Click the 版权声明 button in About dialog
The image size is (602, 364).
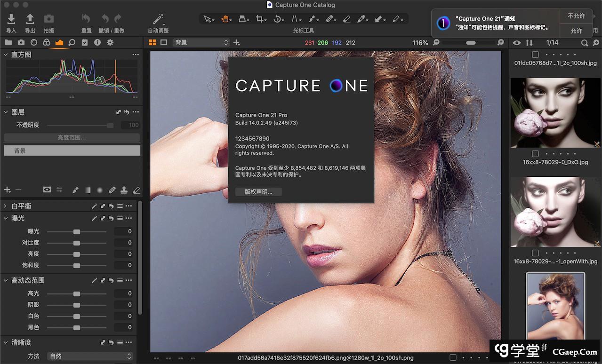point(258,192)
